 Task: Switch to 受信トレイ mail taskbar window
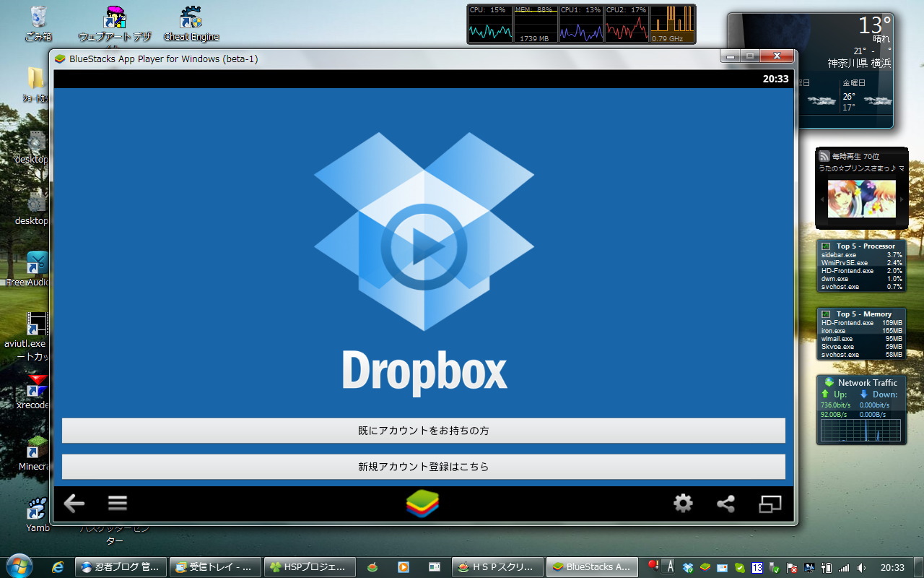tap(215, 567)
